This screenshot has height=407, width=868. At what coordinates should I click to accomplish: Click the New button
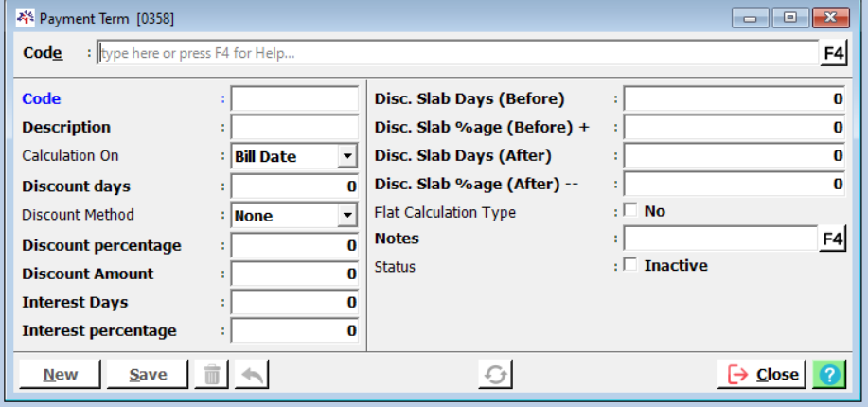pos(61,375)
